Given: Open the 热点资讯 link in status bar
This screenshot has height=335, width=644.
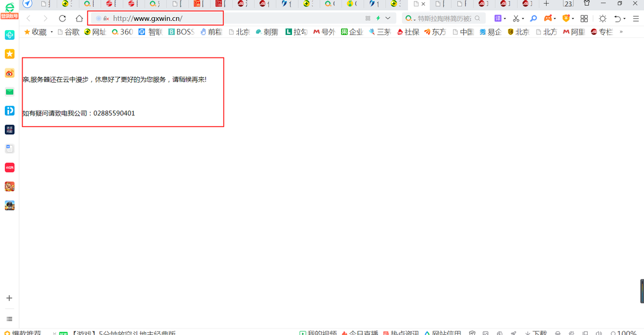Looking at the screenshot, I should [406, 332].
